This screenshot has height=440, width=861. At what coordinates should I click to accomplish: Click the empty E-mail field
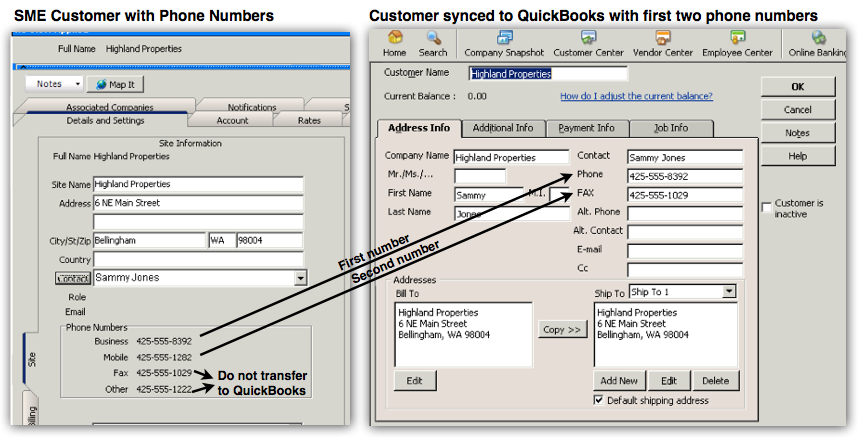pos(685,252)
